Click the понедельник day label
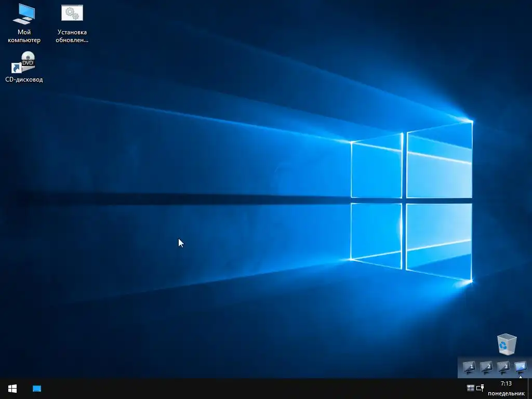This screenshot has height=399, width=532. click(506, 394)
